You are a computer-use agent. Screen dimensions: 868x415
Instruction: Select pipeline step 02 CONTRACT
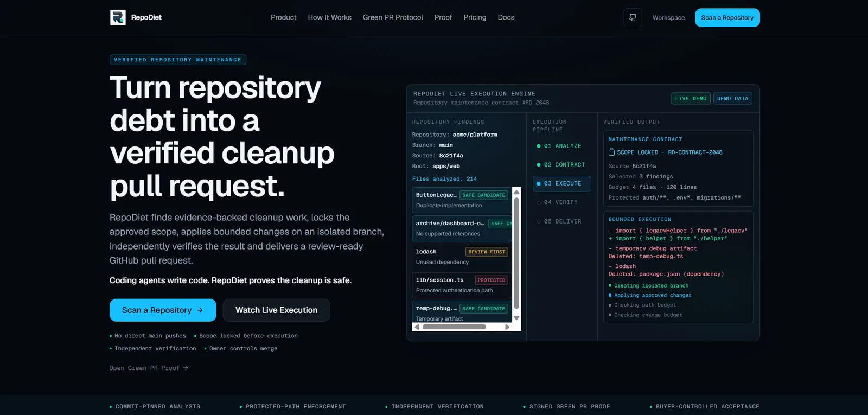coord(561,165)
